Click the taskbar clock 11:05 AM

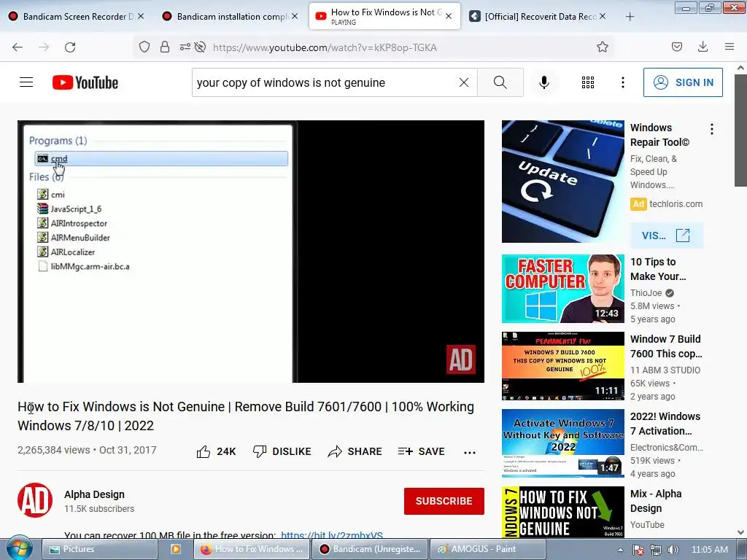(709, 550)
